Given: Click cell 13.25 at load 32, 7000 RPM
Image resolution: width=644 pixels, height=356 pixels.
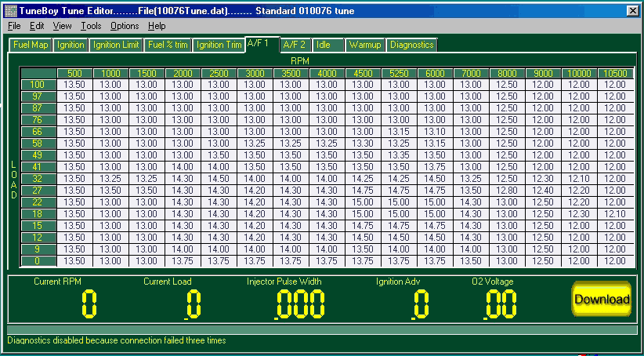Looking at the screenshot, I should coord(471,180).
